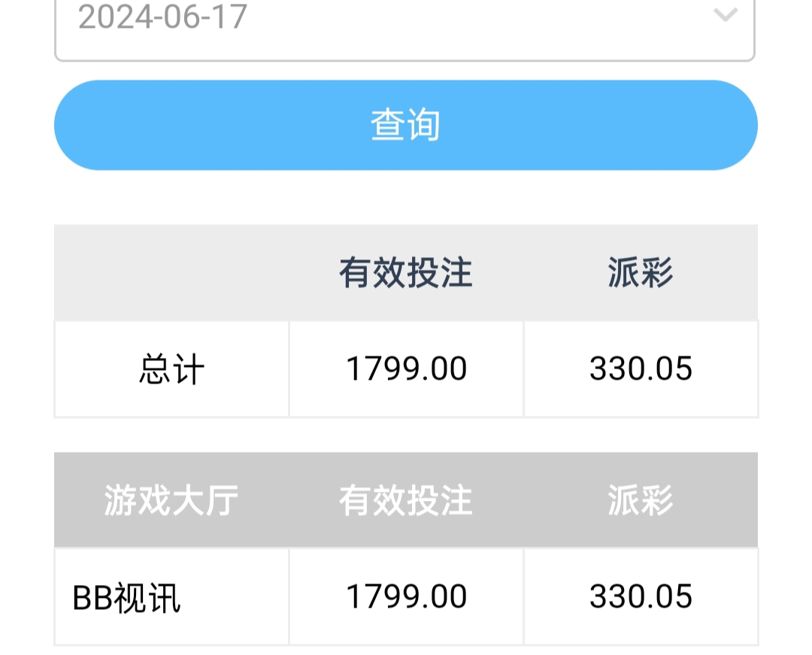Click 330.05 payout in BB视讯 row
This screenshot has height=655, width=812.
[641, 597]
